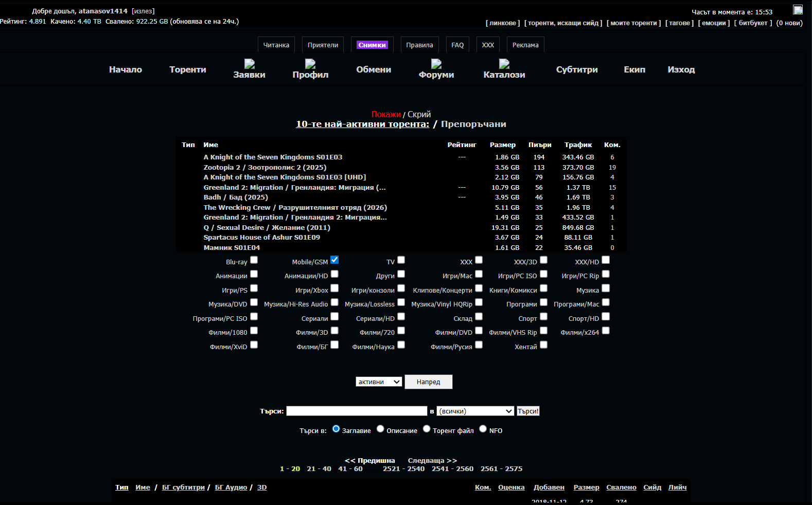Select the Заглавие radio button

click(x=336, y=429)
